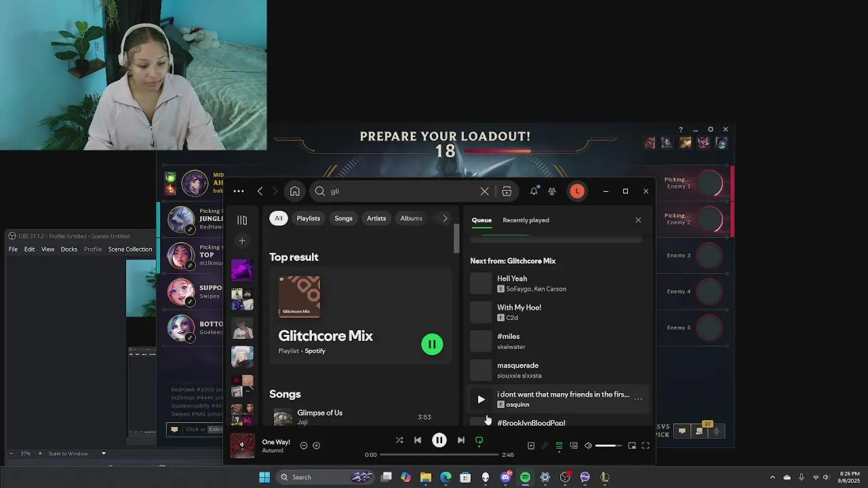Open Spotify Home

(x=294, y=191)
